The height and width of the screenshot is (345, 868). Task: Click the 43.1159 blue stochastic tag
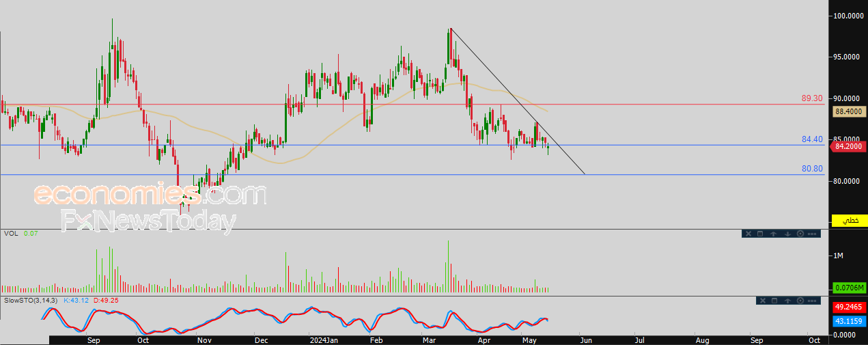[849, 320]
